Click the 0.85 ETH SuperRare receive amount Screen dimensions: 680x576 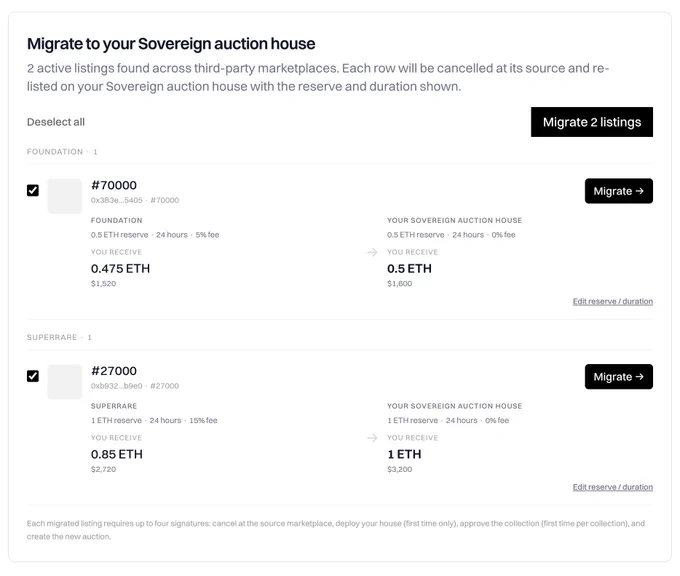coord(117,454)
